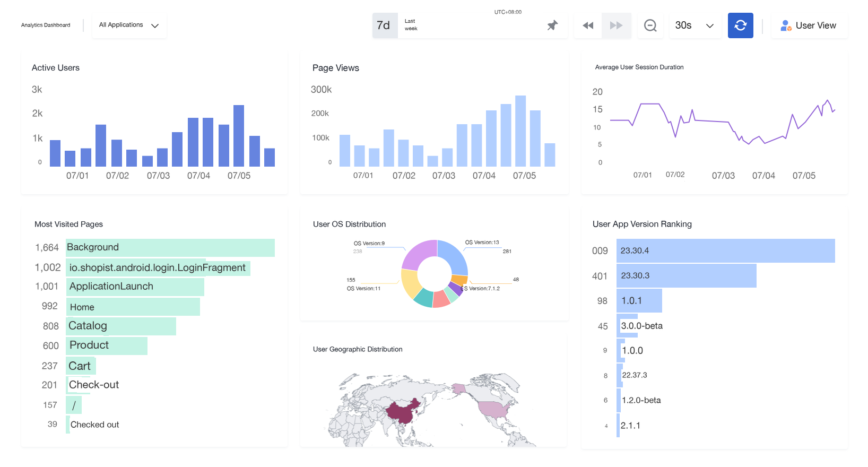Click the 23.30.4 version bar
The height and width of the screenshot is (467, 868).
tap(725, 250)
